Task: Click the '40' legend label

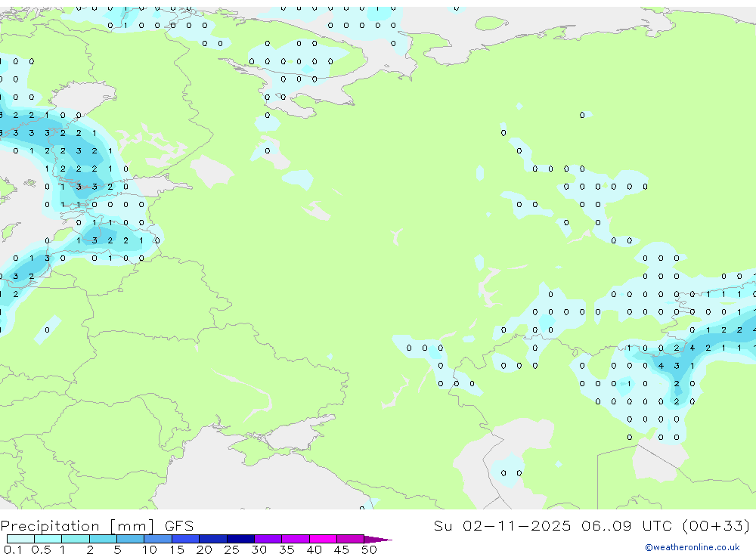Action: [x=314, y=549]
